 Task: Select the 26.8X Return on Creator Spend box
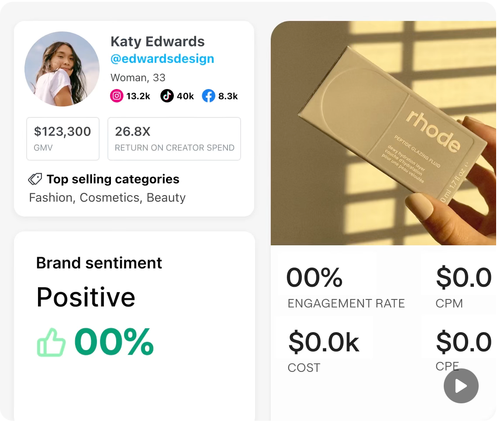pos(174,138)
